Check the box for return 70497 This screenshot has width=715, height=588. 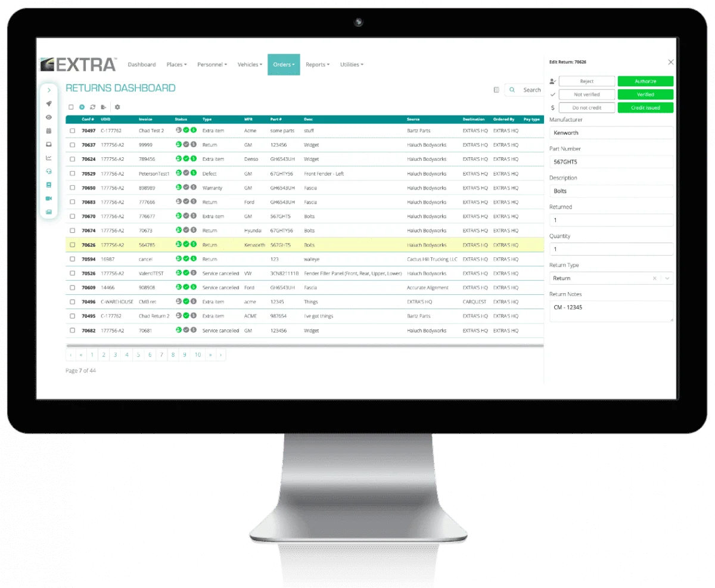(72, 130)
